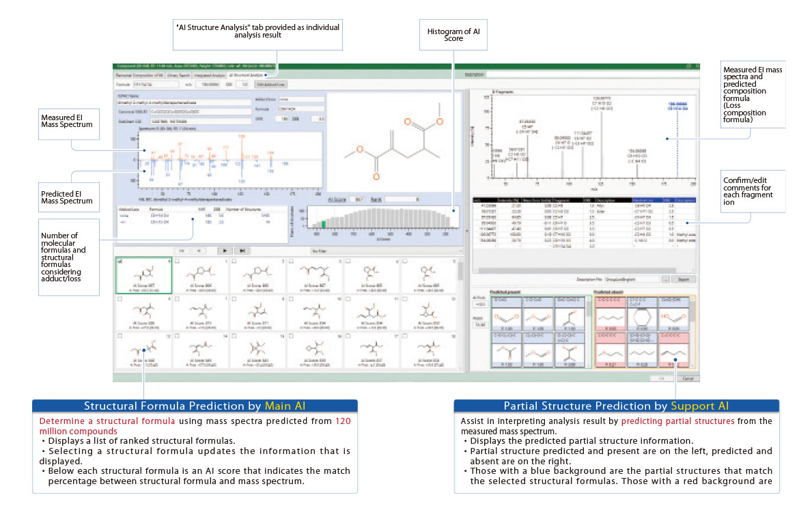Check the box of the fourth structure, top row
812x508 pixels.
coord(291,262)
